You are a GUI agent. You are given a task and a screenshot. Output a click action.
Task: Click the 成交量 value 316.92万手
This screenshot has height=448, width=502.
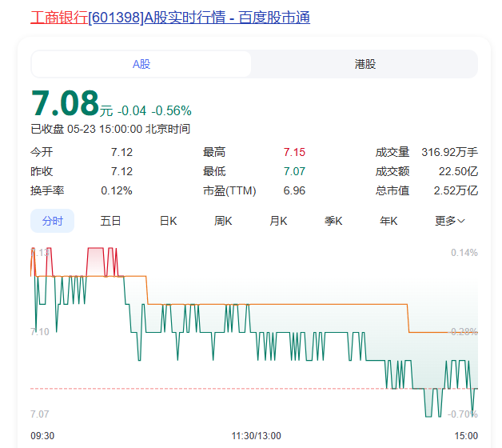point(449,152)
